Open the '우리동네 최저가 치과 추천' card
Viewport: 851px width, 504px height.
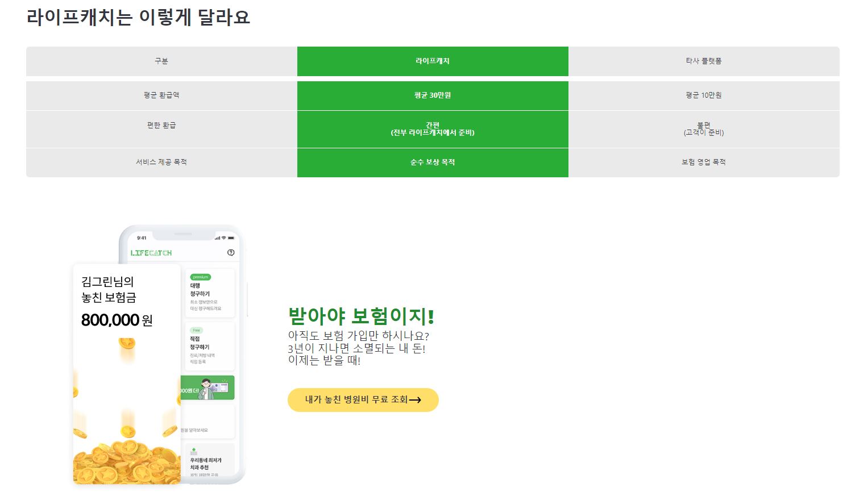click(210, 460)
